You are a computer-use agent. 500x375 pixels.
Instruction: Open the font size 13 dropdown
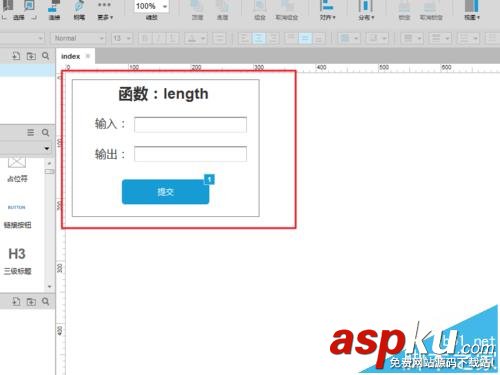coord(122,38)
